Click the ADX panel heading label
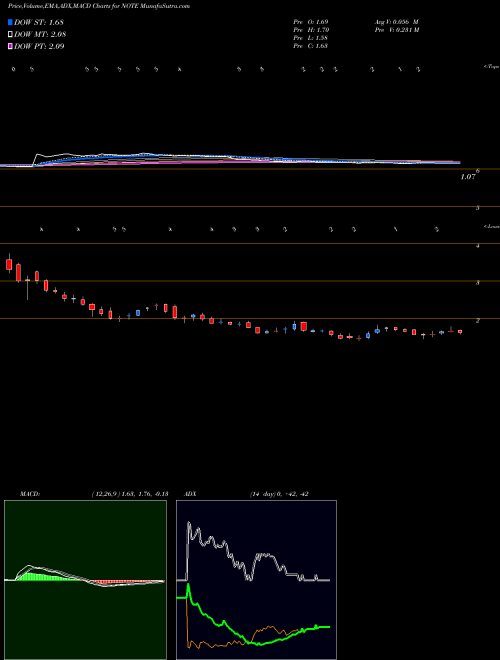The image size is (500, 660). click(190, 494)
